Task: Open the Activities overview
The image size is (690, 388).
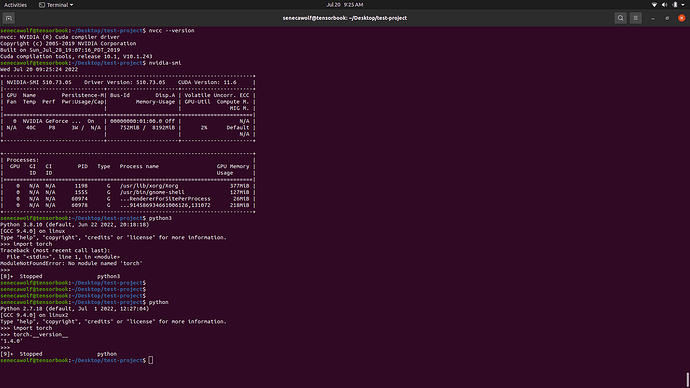Action: [x=15, y=5]
